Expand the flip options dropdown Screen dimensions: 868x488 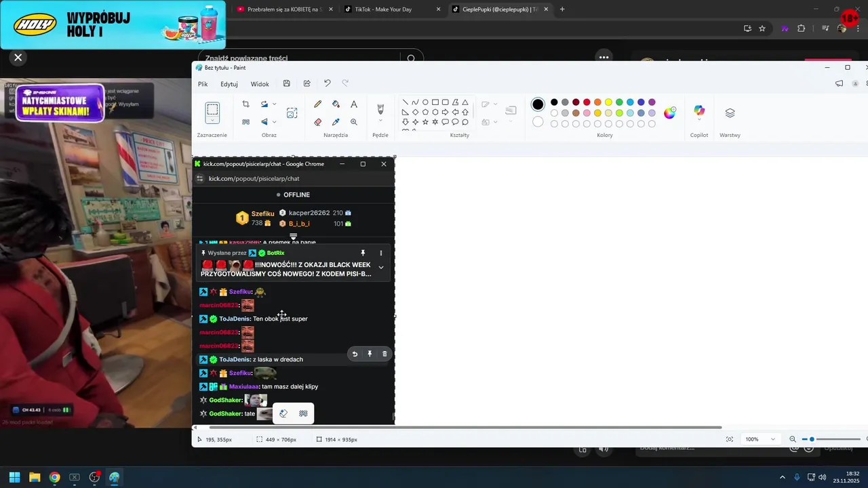pos(275,122)
